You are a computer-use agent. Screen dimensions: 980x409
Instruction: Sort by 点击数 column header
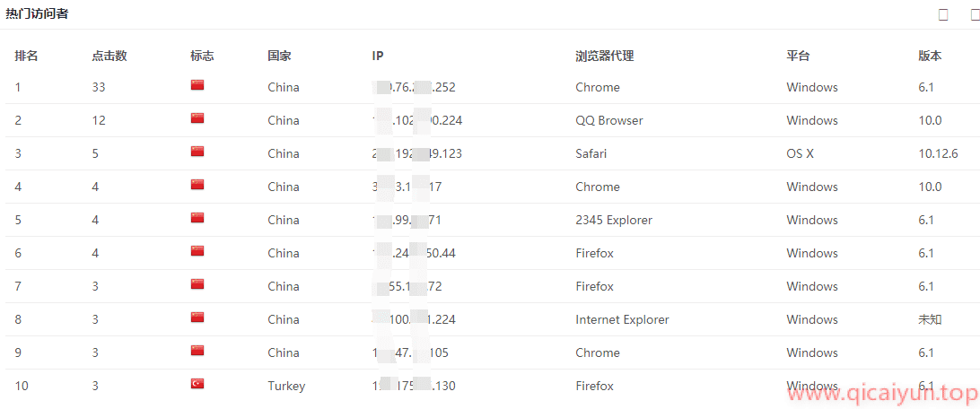(x=109, y=56)
